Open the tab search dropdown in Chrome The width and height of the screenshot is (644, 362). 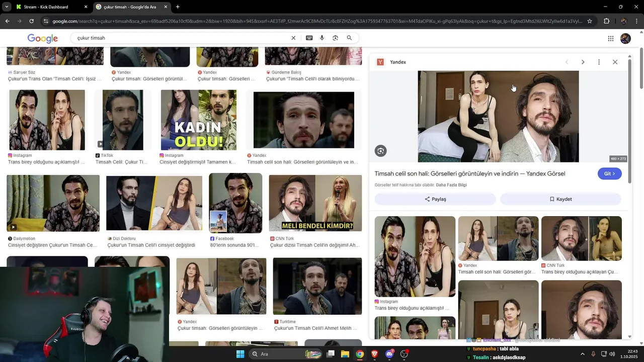click(x=7, y=7)
